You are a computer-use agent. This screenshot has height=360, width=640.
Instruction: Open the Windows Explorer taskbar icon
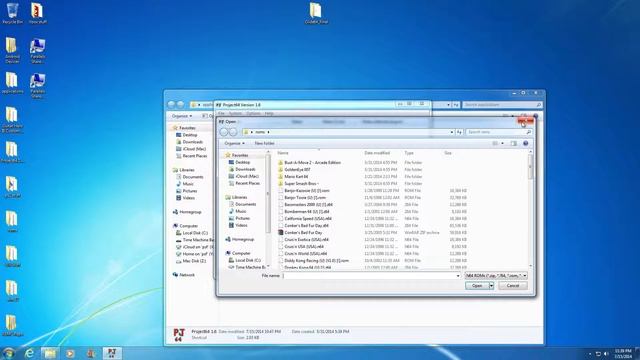[x=50, y=353]
